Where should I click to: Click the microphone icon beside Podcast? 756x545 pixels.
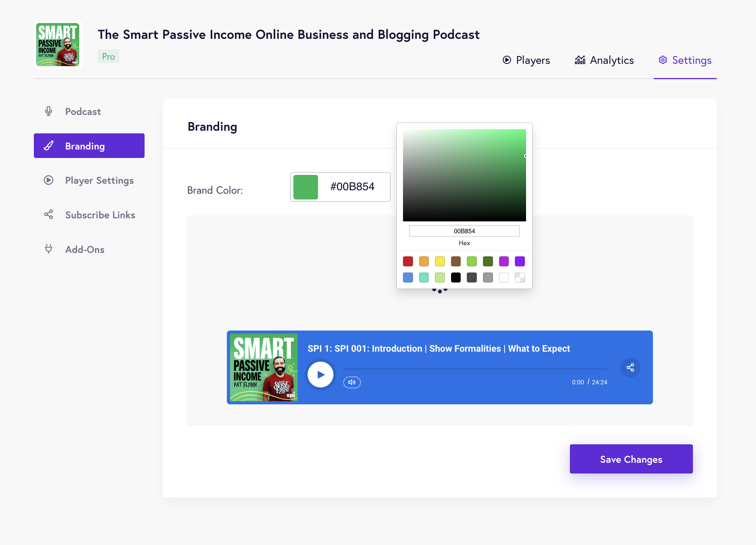48,111
